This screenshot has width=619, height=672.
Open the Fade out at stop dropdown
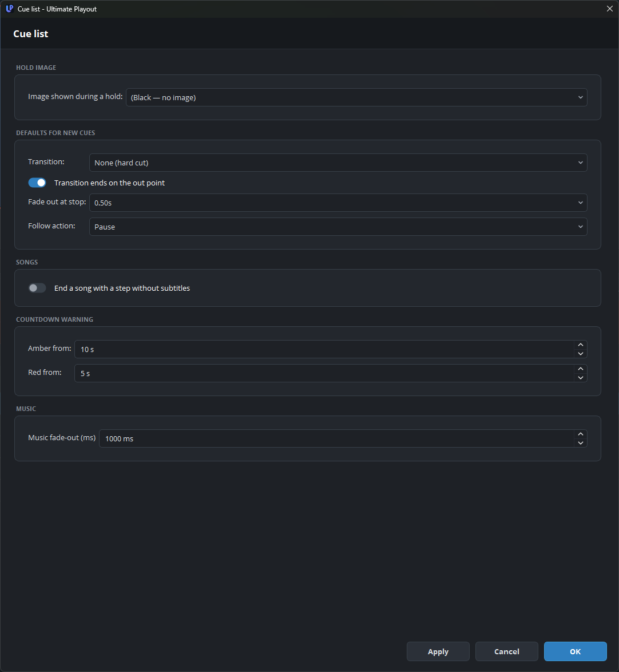click(x=338, y=203)
